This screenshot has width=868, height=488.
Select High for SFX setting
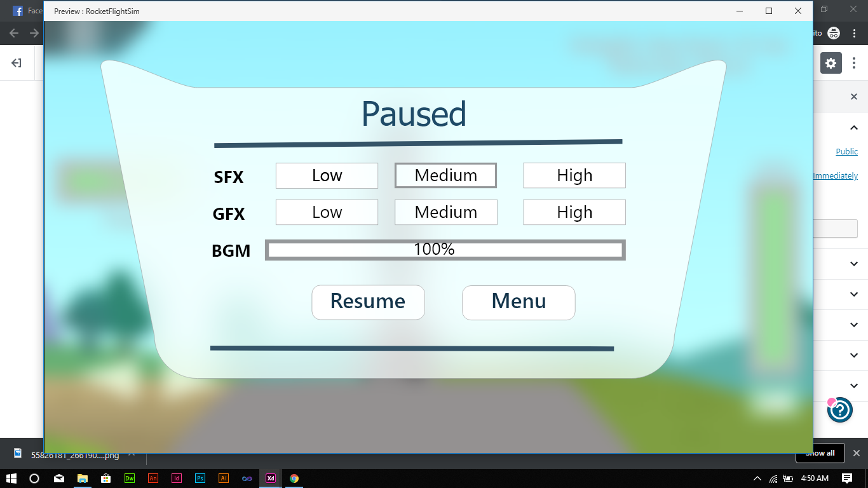pyautogui.click(x=574, y=176)
